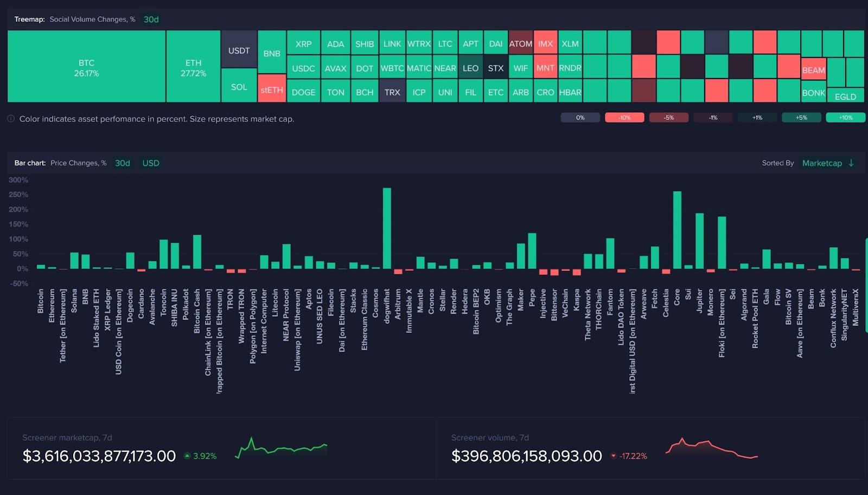Click the green screener marketcap sparkline

pos(281,448)
